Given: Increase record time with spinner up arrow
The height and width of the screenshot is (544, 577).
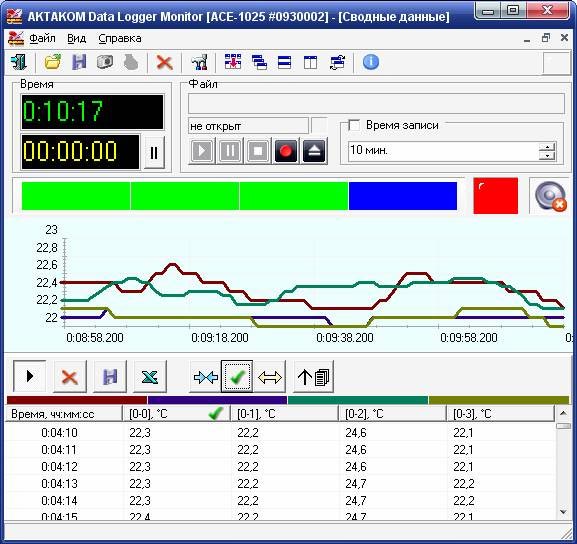Looking at the screenshot, I should pyautogui.click(x=547, y=147).
